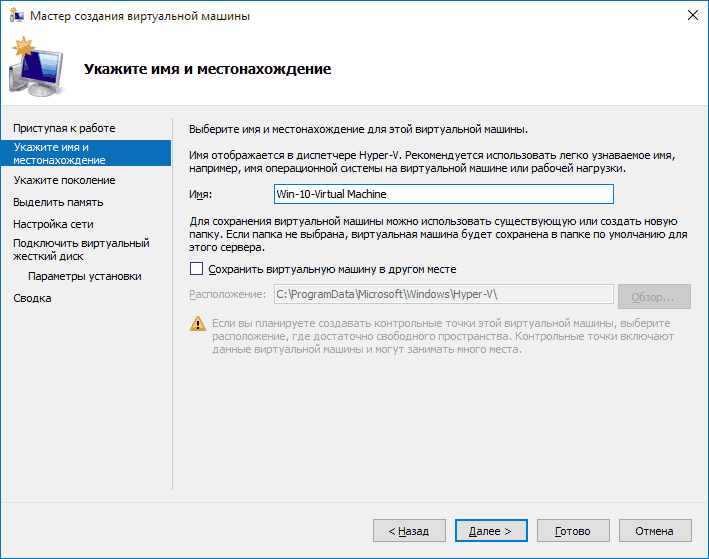Jump to the 'Сводка' step
709x559 pixels.
point(32,298)
